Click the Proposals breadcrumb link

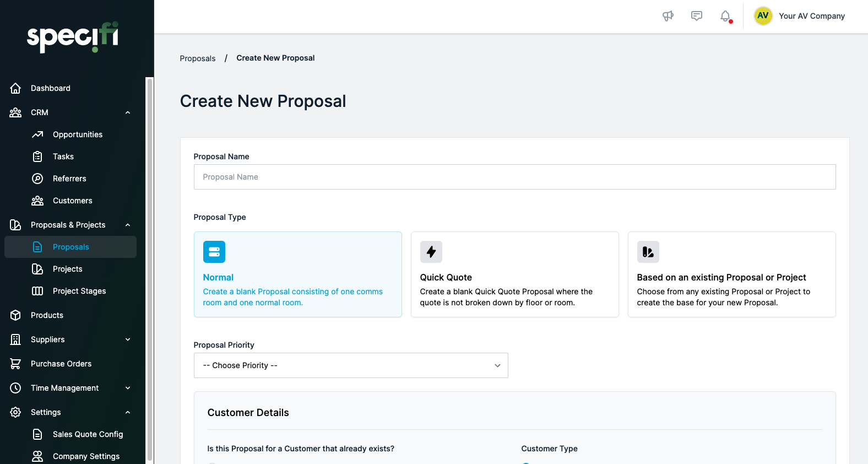(x=198, y=58)
